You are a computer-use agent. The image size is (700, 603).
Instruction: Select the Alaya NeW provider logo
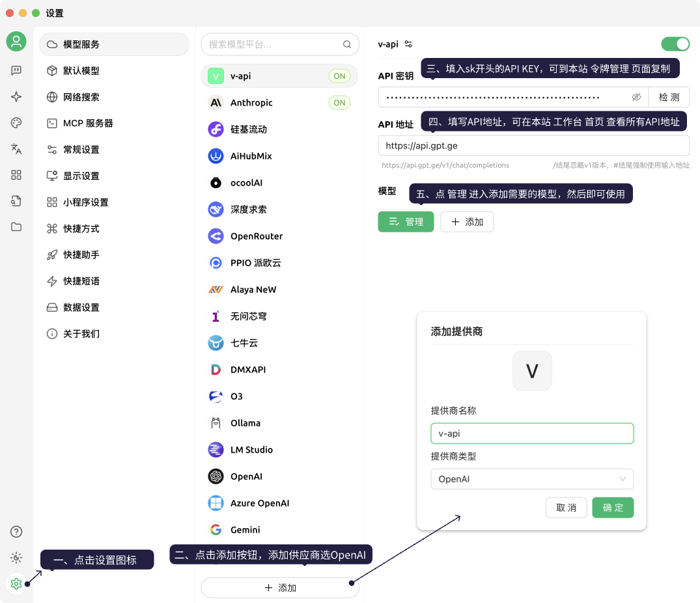pyautogui.click(x=216, y=290)
